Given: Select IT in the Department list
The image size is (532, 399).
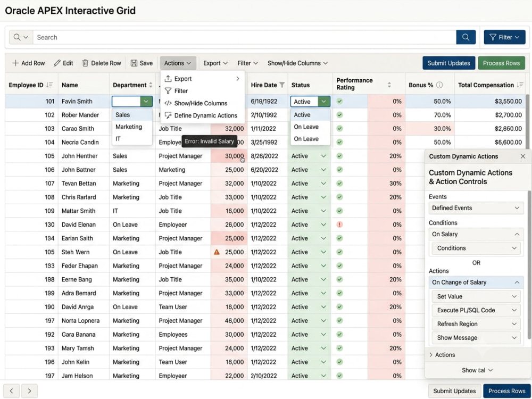Looking at the screenshot, I should (132, 139).
